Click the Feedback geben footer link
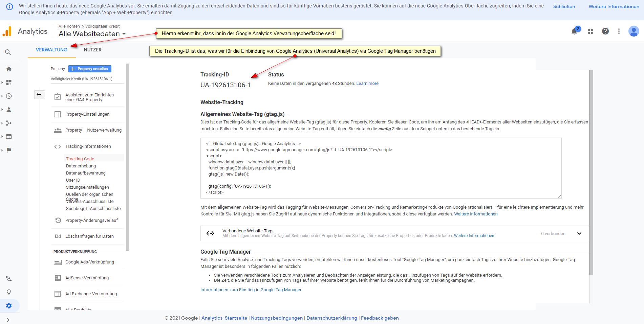 pos(380,318)
